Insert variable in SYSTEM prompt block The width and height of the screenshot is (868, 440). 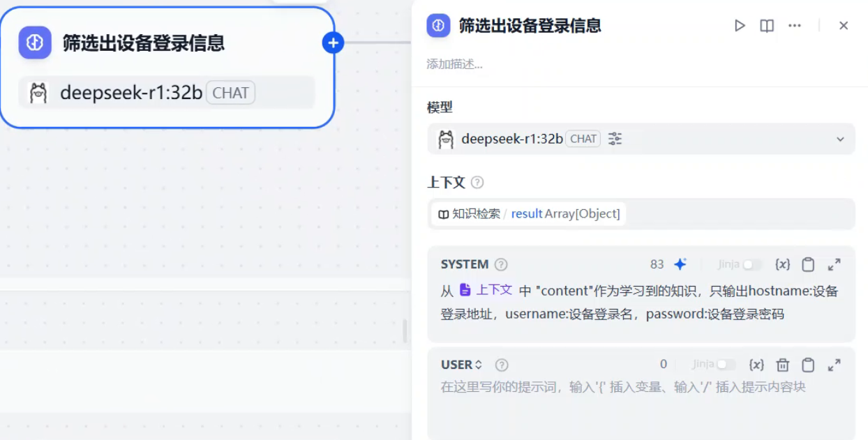coord(783,264)
